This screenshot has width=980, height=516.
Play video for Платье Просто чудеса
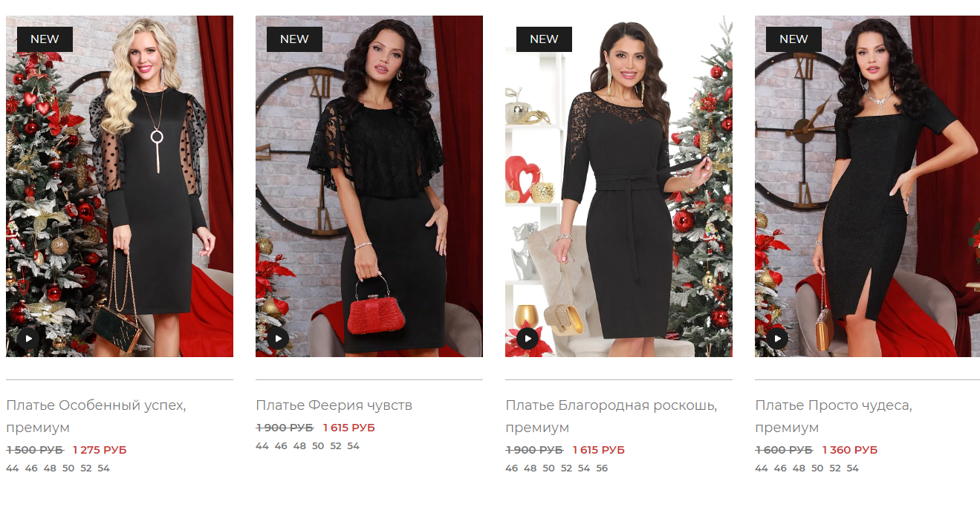(x=777, y=339)
